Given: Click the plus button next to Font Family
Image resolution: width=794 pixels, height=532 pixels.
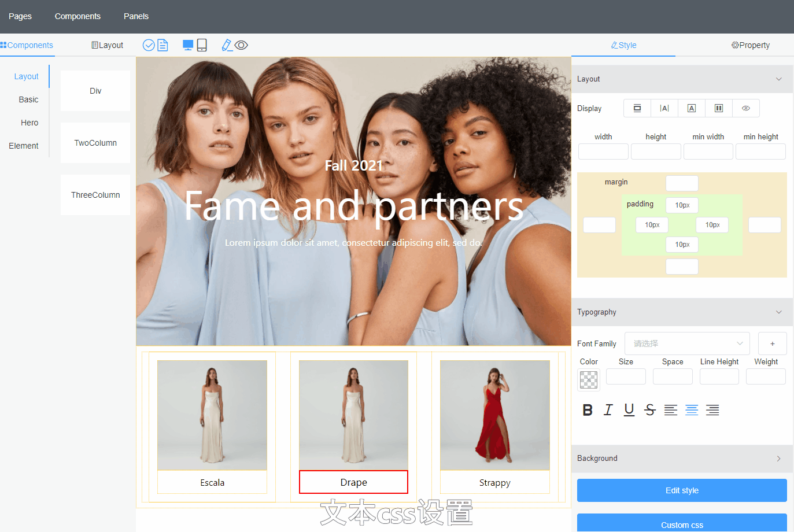Looking at the screenshot, I should coord(773,343).
